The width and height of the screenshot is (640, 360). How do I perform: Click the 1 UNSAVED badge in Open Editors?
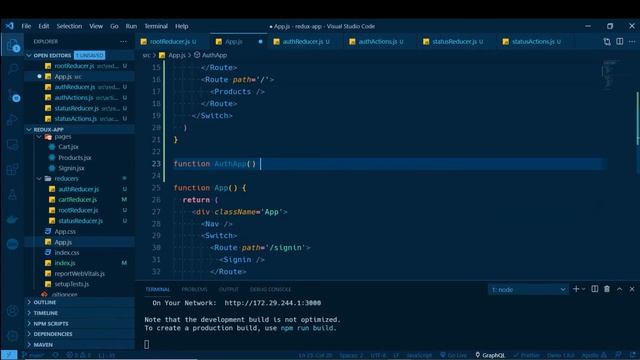click(89, 55)
